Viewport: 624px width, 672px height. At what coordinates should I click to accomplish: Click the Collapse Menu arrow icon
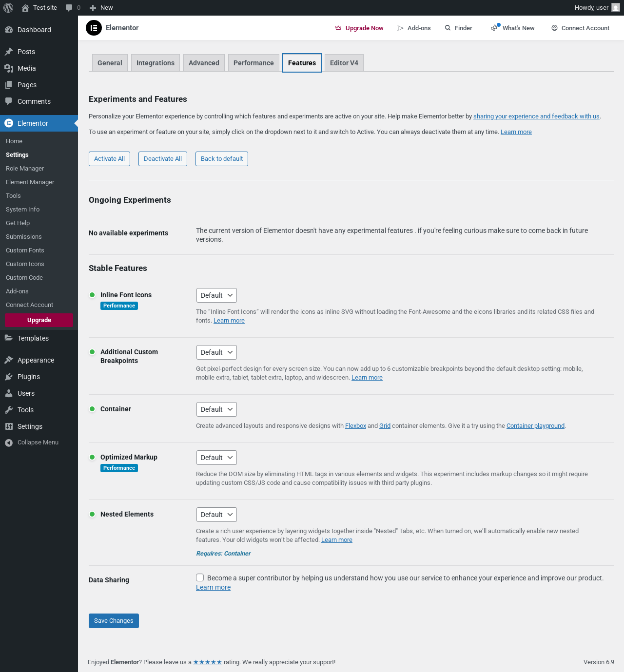pyautogui.click(x=9, y=442)
